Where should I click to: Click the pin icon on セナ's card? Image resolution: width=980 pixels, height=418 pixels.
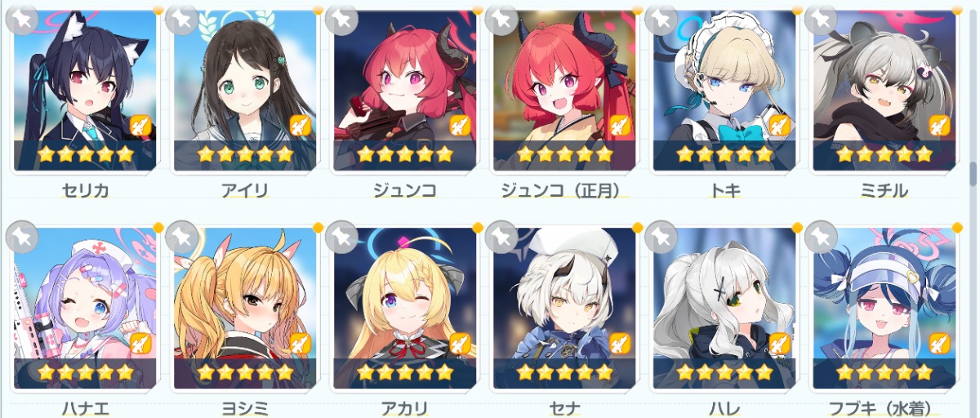tap(501, 237)
